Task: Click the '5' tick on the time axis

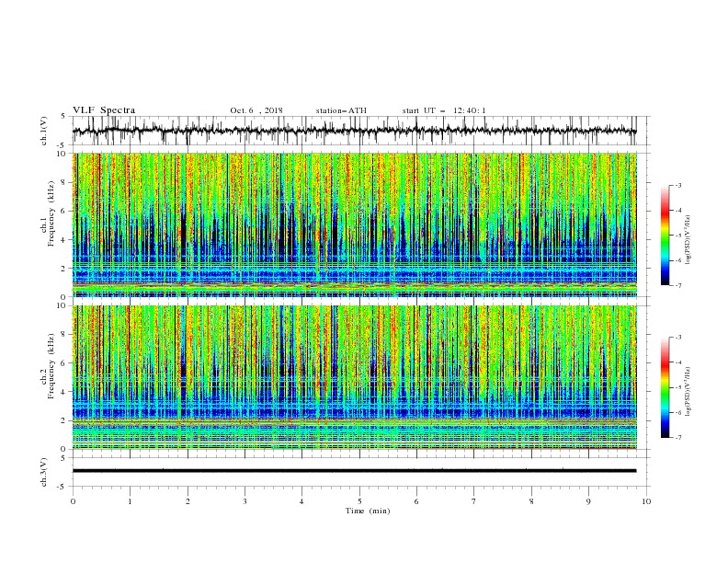Action: (359, 501)
